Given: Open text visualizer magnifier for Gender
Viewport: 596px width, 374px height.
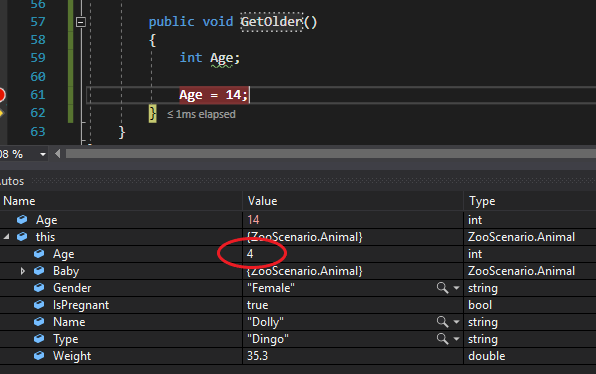Looking at the screenshot, I should 442,288.
